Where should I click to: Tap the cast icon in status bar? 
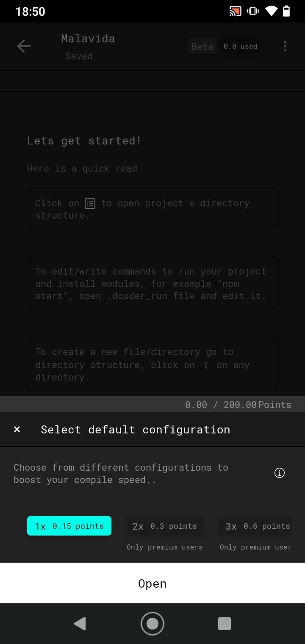pyautogui.click(x=235, y=11)
